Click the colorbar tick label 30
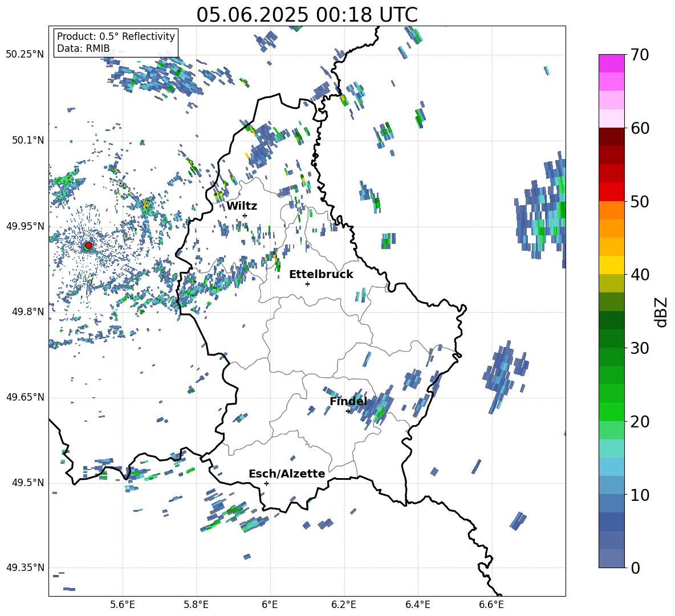675x616 pixels. coord(640,348)
